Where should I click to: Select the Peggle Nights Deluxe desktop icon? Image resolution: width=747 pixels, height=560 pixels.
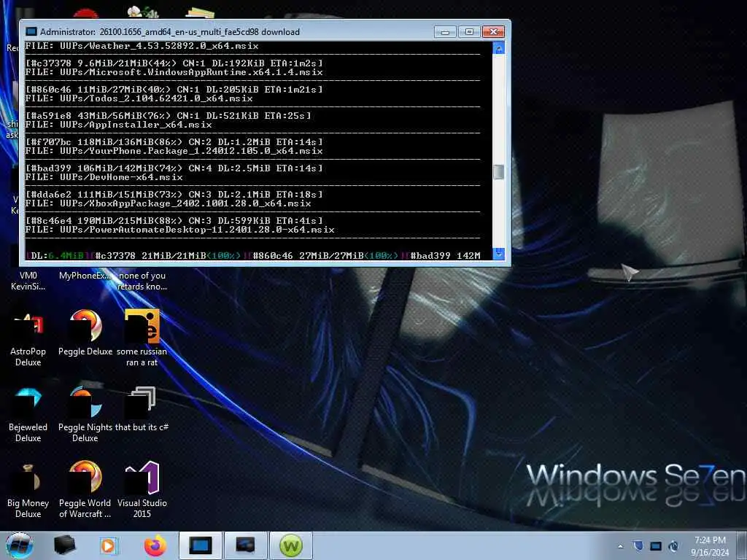tap(85, 414)
